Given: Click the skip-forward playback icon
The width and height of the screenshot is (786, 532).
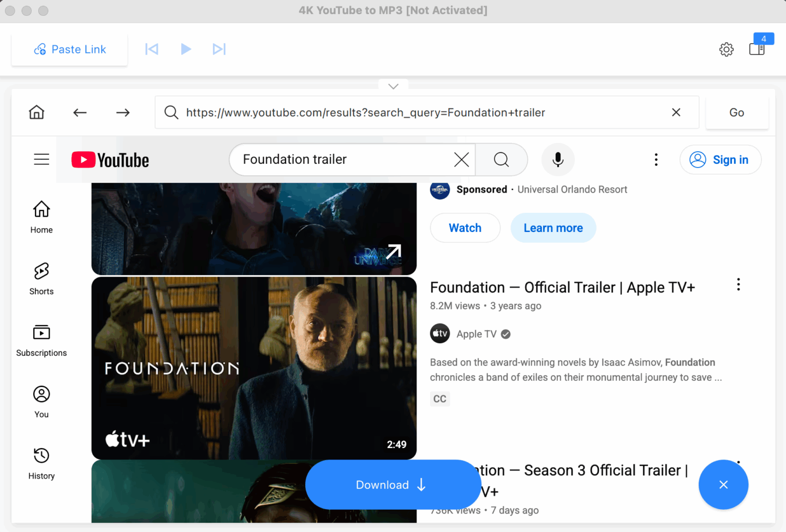Looking at the screenshot, I should [219, 49].
